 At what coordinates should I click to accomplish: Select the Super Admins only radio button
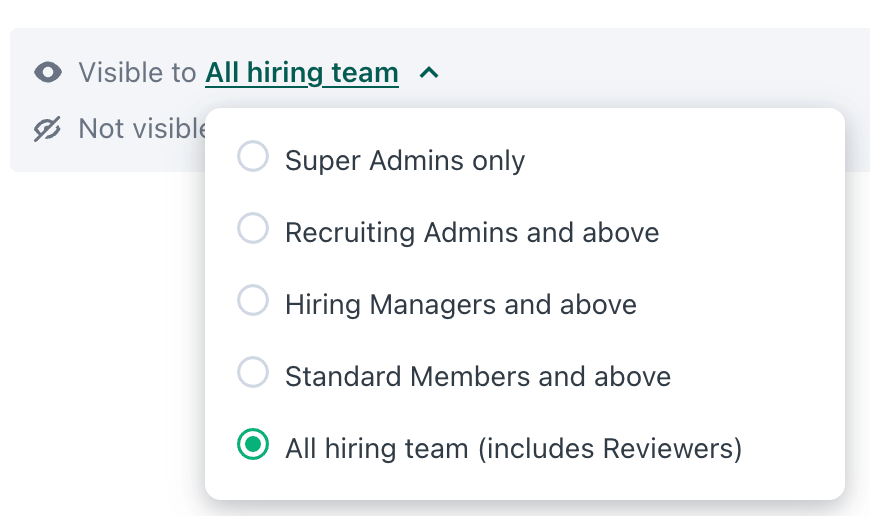tap(253, 156)
